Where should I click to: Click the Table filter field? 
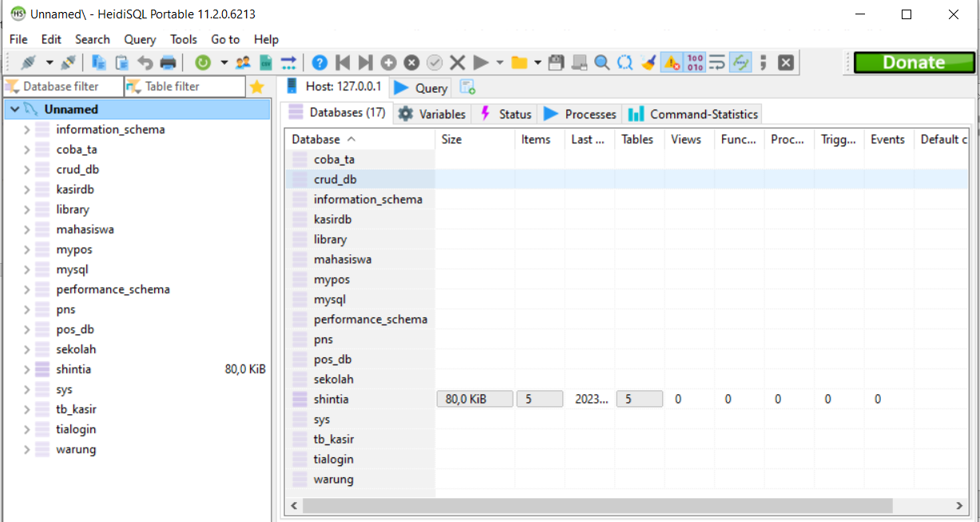coord(184,86)
